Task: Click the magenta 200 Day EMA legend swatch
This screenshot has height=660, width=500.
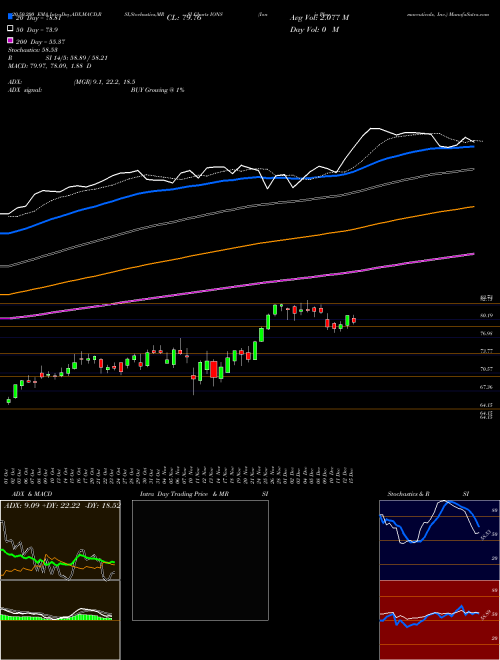Action: coord(10,40)
